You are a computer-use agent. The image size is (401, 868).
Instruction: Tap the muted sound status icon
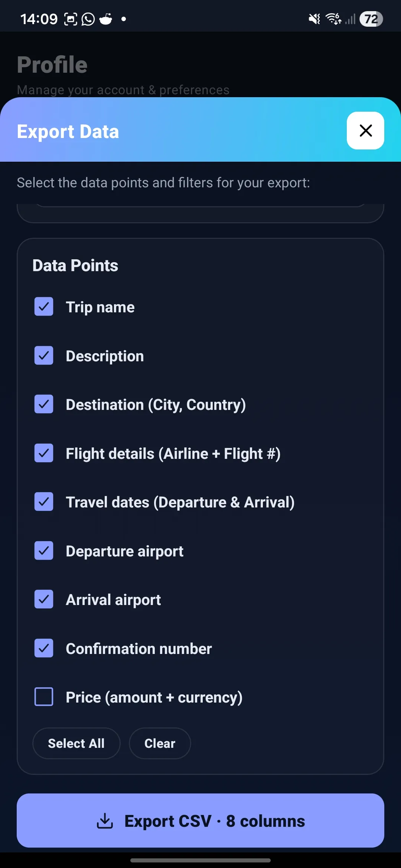[x=314, y=19]
